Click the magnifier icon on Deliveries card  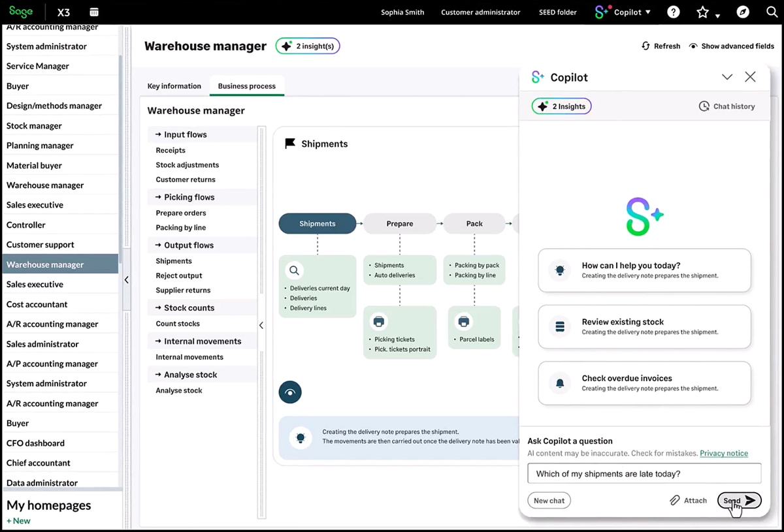pyautogui.click(x=293, y=270)
